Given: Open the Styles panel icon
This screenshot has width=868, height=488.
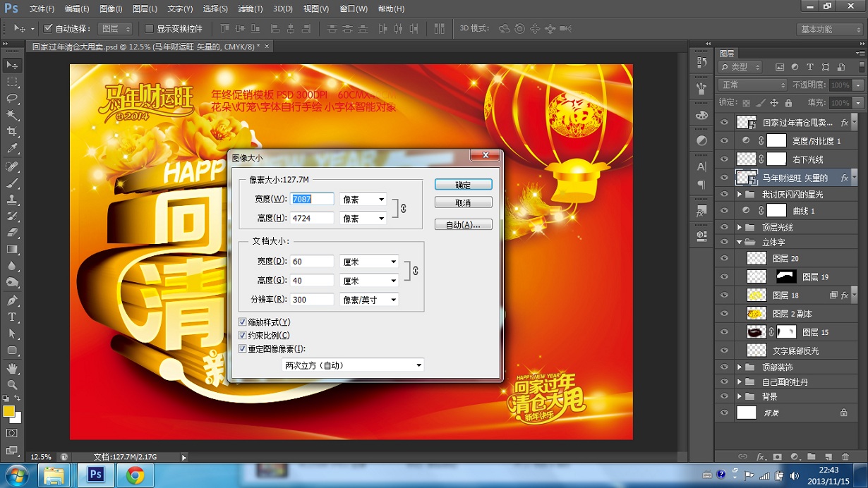Looking at the screenshot, I should (x=701, y=211).
